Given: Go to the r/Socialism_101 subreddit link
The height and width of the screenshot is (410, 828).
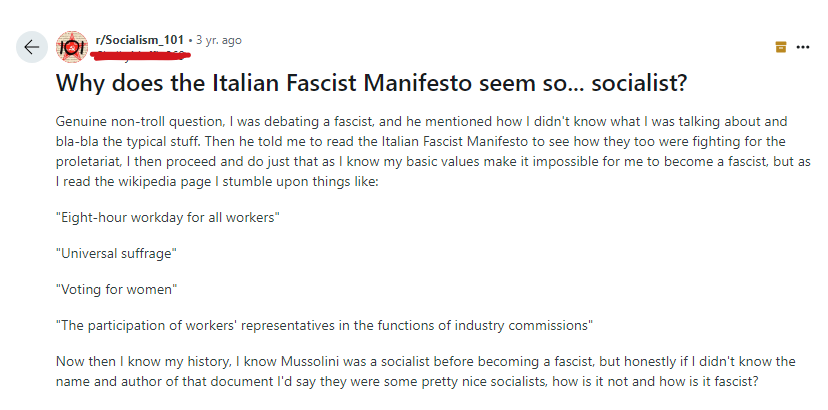Looking at the screenshot, I should 139,40.
